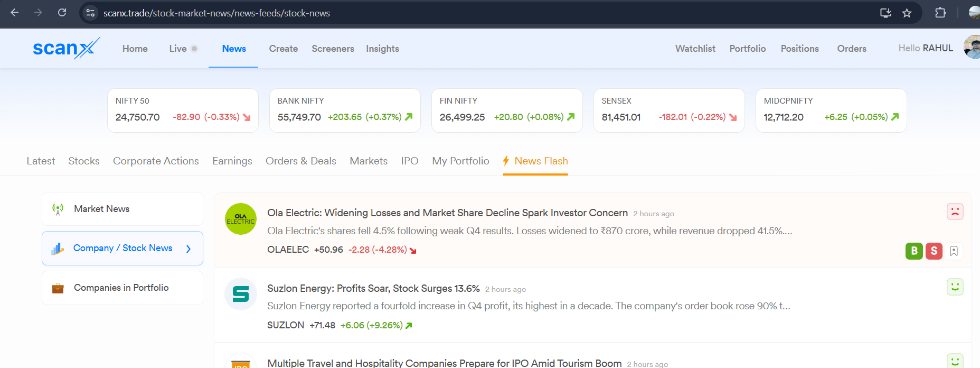This screenshot has width=980, height=368.
Task: Go to Orders in top navigation
Action: (852, 49)
